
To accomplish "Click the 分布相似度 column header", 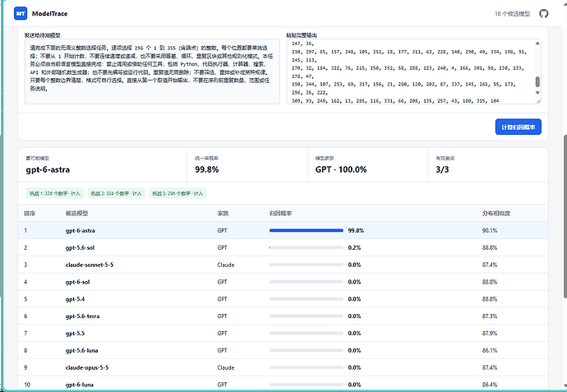I will coord(496,214).
